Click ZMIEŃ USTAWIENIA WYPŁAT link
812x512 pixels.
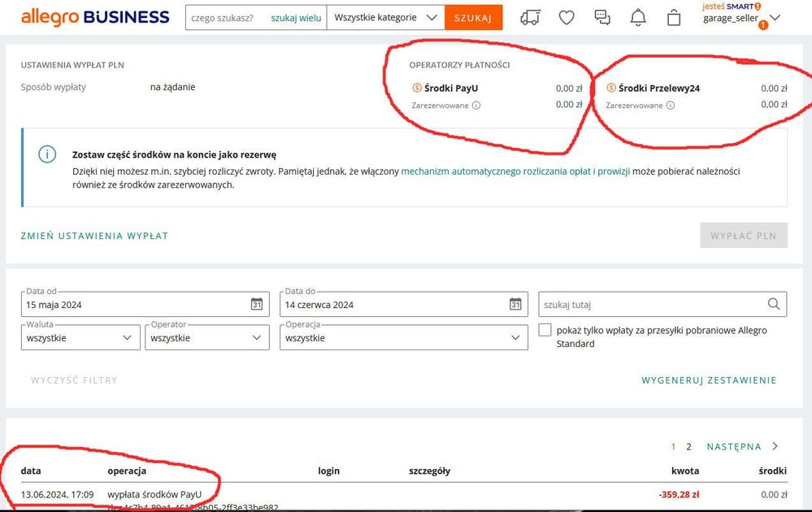click(x=94, y=236)
